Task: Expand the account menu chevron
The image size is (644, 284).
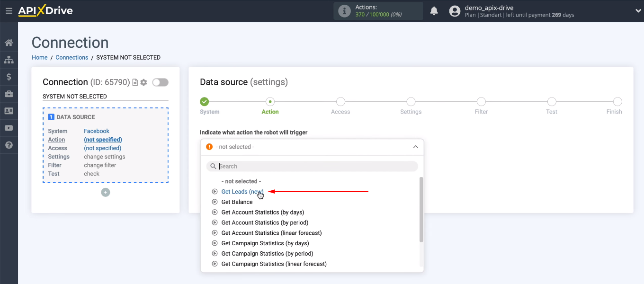Action: (x=638, y=11)
